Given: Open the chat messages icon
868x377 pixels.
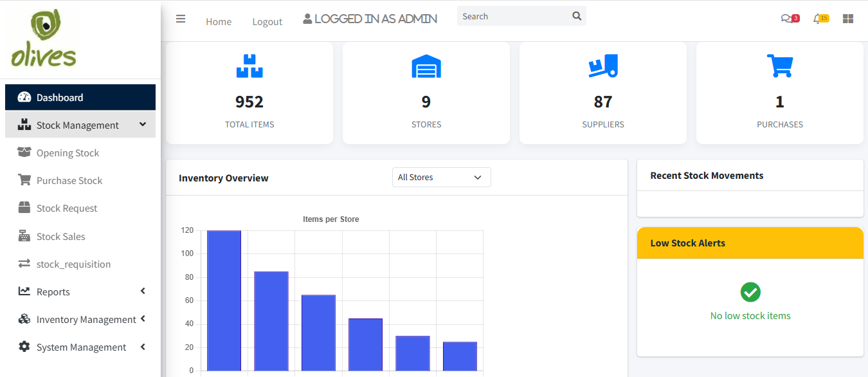Looking at the screenshot, I should [x=786, y=19].
